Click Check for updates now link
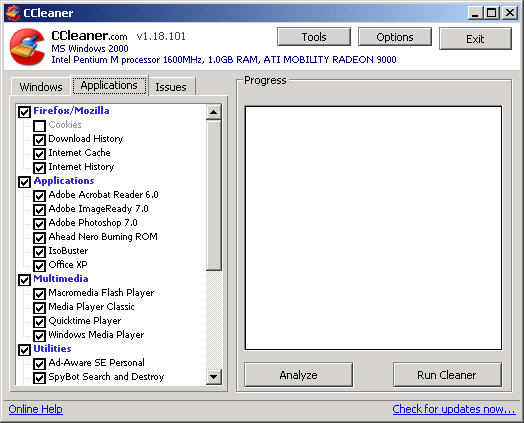Image resolution: width=524 pixels, height=423 pixels. pyautogui.click(x=454, y=409)
